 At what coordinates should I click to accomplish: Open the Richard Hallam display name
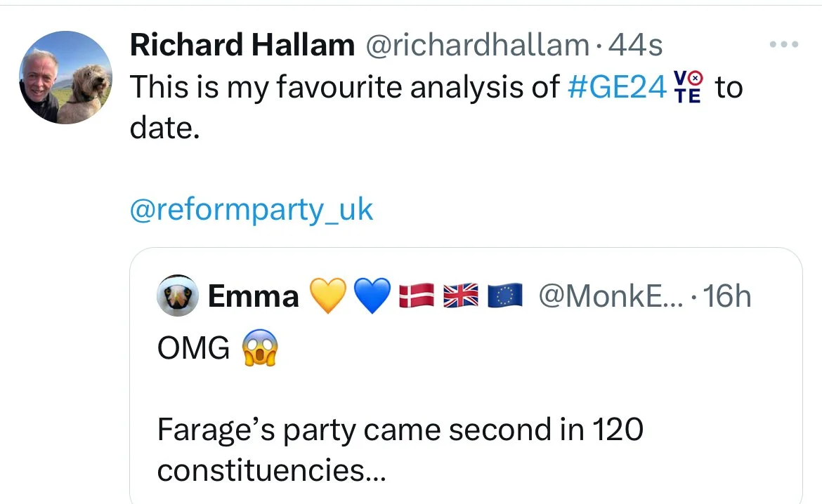click(242, 46)
